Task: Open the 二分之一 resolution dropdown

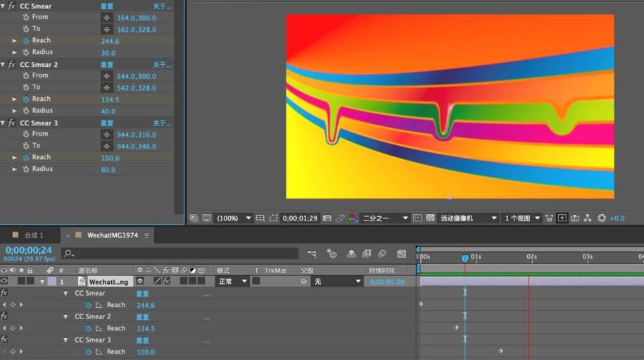Action: tap(385, 218)
